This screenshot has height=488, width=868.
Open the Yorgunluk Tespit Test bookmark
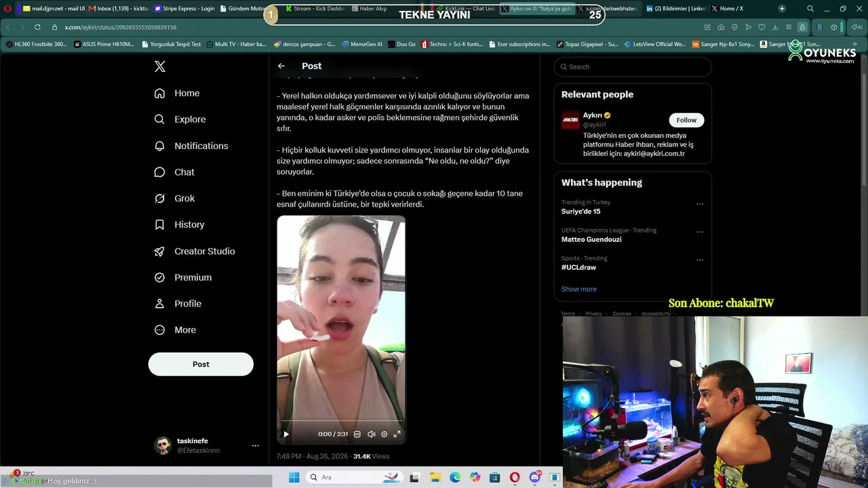(x=170, y=44)
